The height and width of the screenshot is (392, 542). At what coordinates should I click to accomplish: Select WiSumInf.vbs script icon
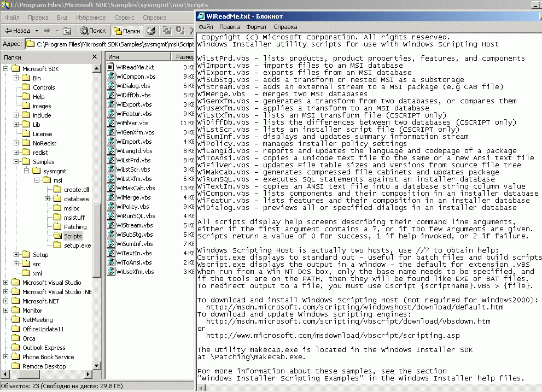(110, 244)
